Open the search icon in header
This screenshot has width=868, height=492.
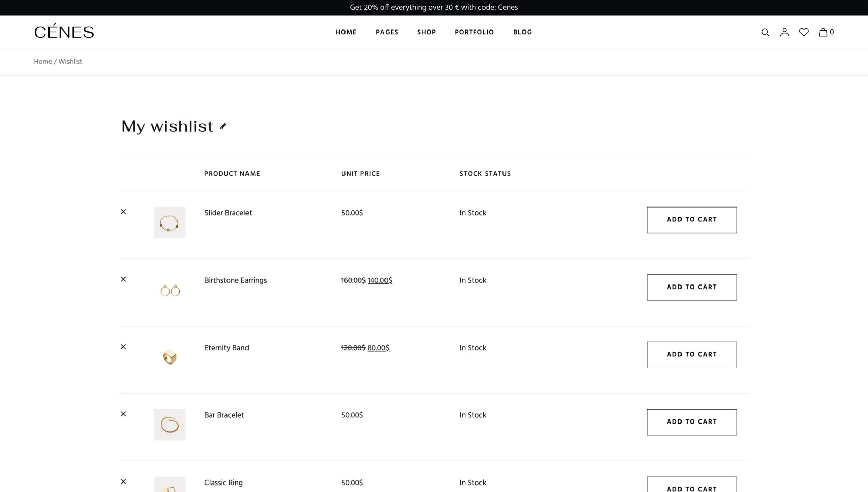click(x=765, y=32)
